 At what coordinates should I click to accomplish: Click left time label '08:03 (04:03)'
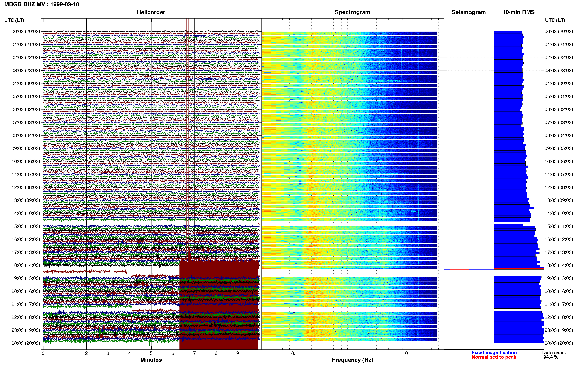[x=26, y=135]
